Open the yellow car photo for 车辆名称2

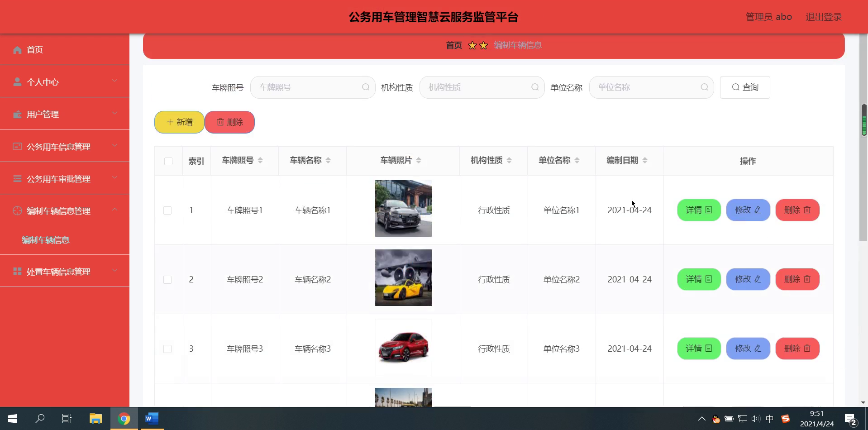point(403,277)
